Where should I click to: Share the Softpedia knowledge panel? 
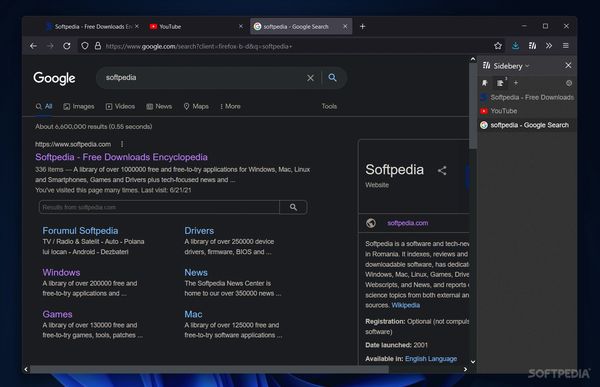[442, 170]
